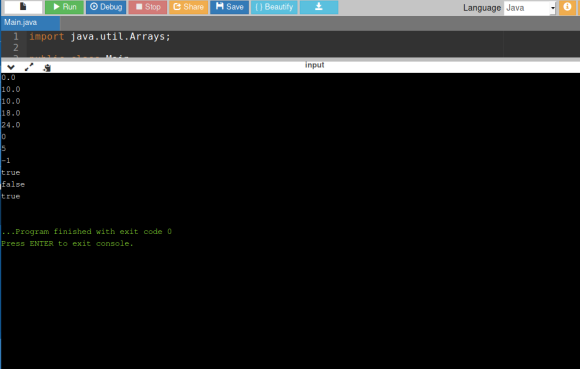Select the input tab label
This screenshot has width=580, height=369.
[314, 65]
